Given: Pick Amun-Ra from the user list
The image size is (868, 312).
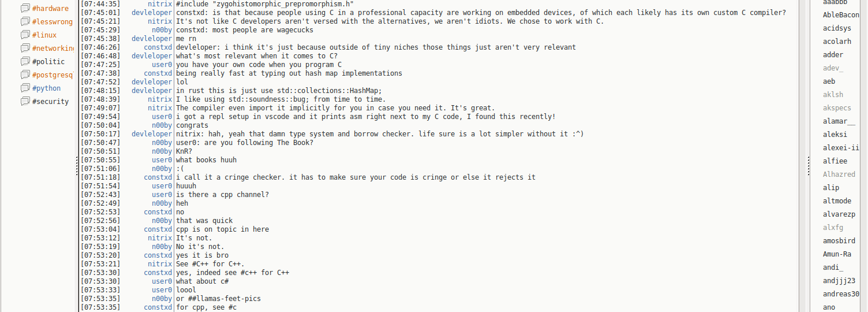Looking at the screenshot, I should tap(837, 254).
